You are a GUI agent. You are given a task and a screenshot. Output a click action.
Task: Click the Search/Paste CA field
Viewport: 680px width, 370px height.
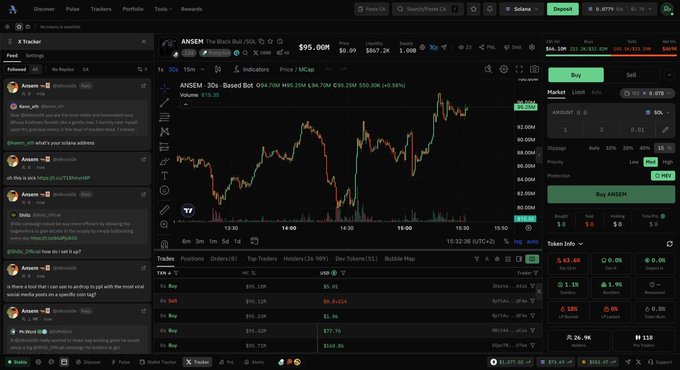coord(428,9)
